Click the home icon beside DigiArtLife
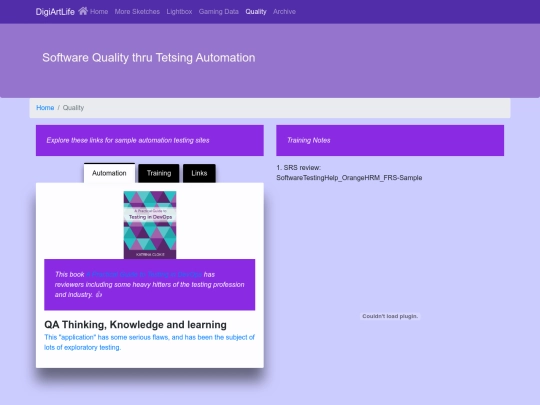Image resolution: width=540 pixels, height=405 pixels. [x=83, y=11]
